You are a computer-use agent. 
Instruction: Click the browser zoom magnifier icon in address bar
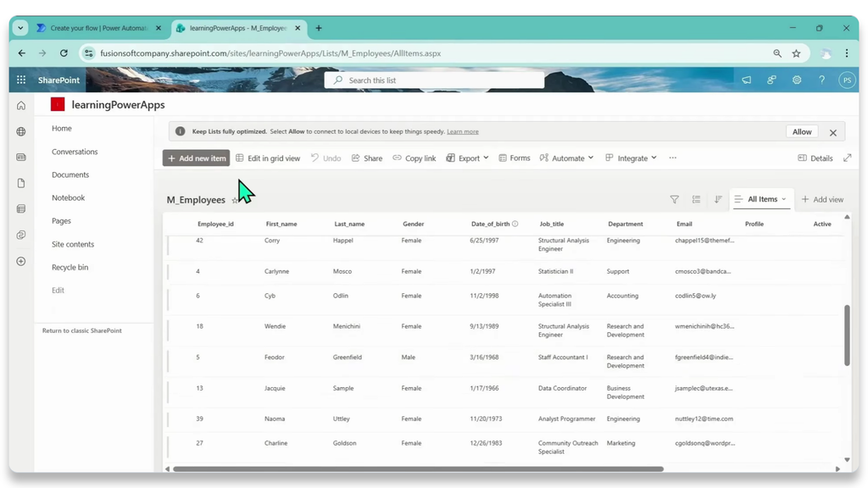777,53
